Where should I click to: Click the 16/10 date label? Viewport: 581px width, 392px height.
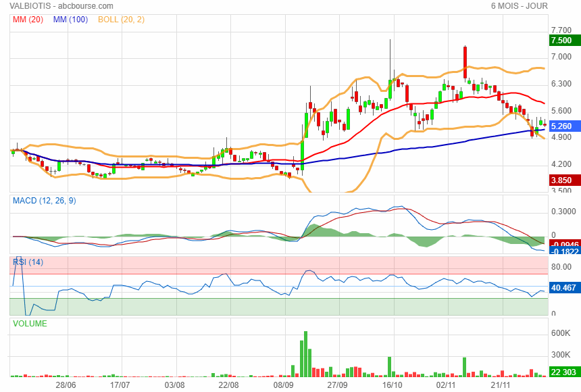pyautogui.click(x=392, y=385)
